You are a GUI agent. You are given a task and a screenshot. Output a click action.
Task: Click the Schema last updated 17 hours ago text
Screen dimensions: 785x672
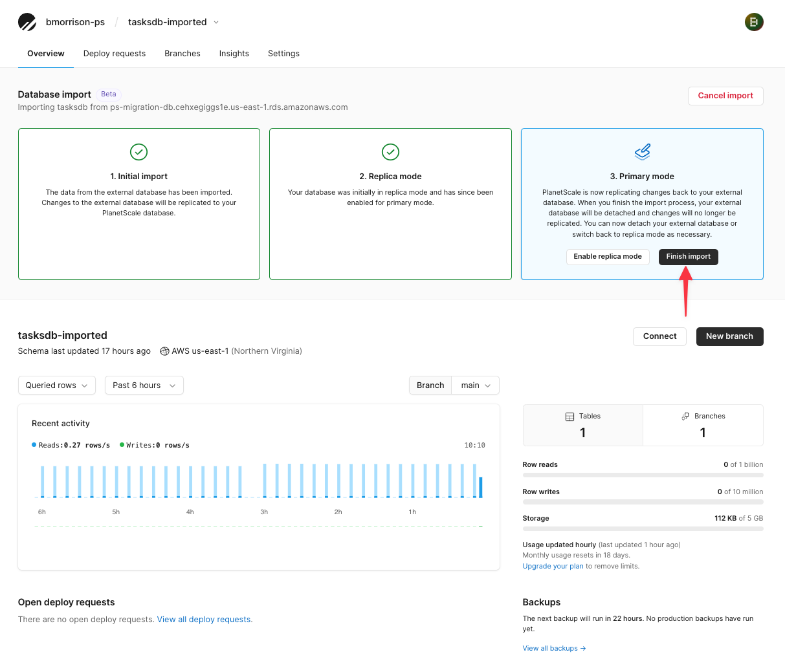84,351
